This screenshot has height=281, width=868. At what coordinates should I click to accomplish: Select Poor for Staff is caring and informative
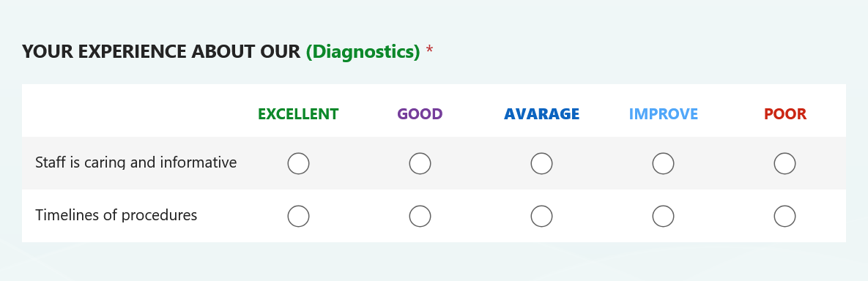(x=785, y=164)
